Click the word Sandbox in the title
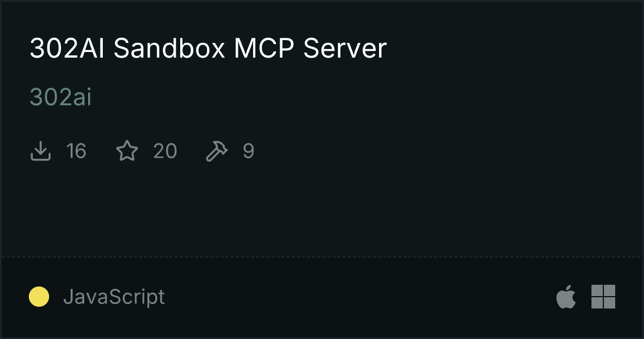644x339 pixels. (169, 48)
